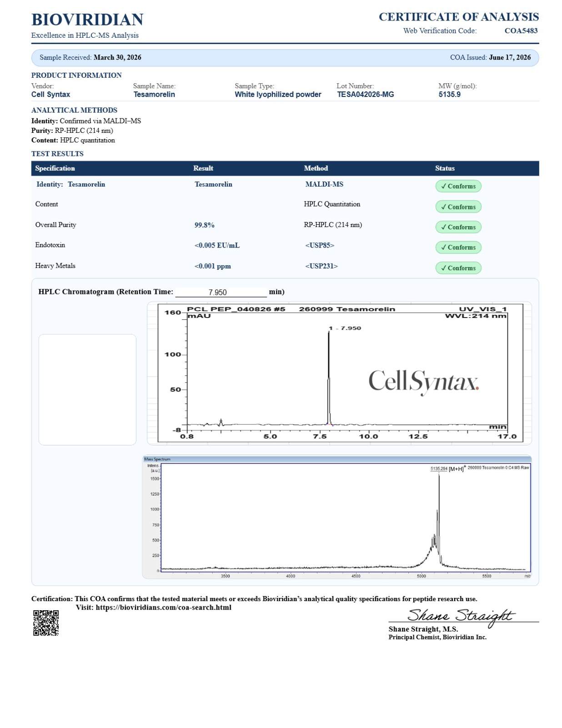Click the 5135.294 [M+H]+ peak label
Screen dimensions: 562x728
(x=448, y=468)
